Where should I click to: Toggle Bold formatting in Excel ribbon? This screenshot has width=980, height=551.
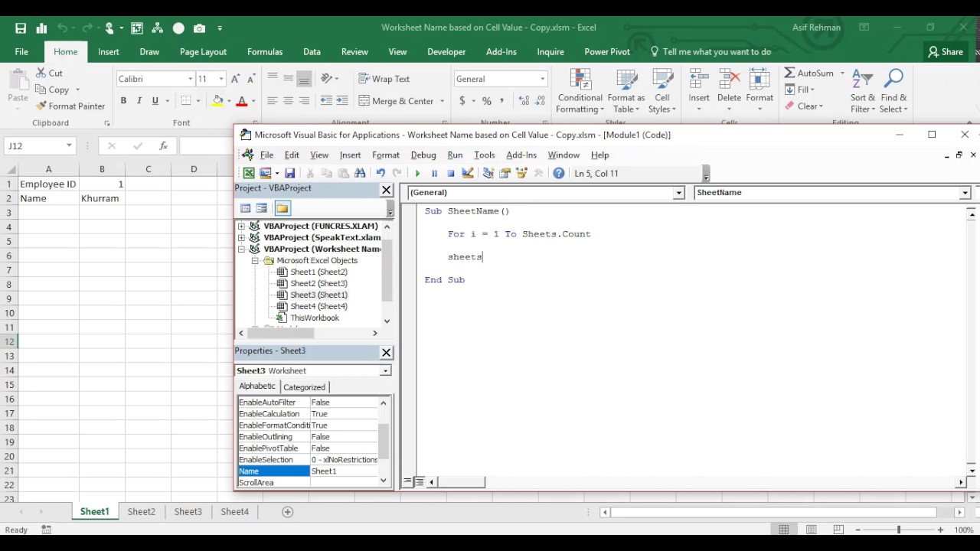(123, 101)
